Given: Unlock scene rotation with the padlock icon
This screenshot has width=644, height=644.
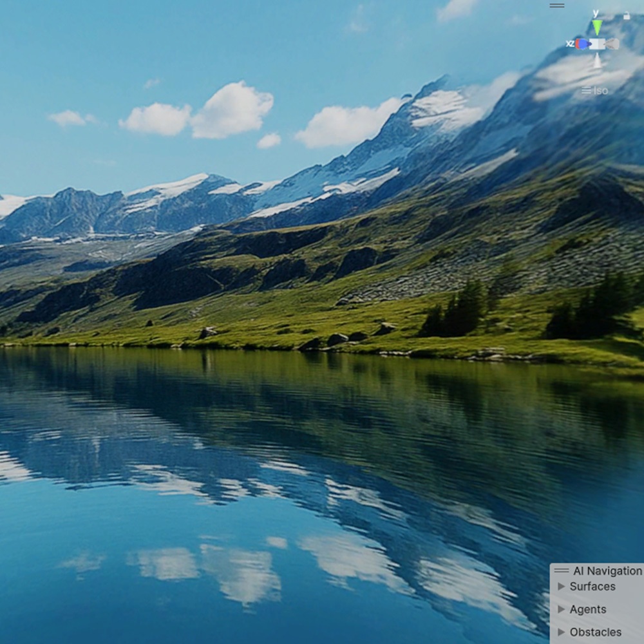Looking at the screenshot, I should (626, 15).
